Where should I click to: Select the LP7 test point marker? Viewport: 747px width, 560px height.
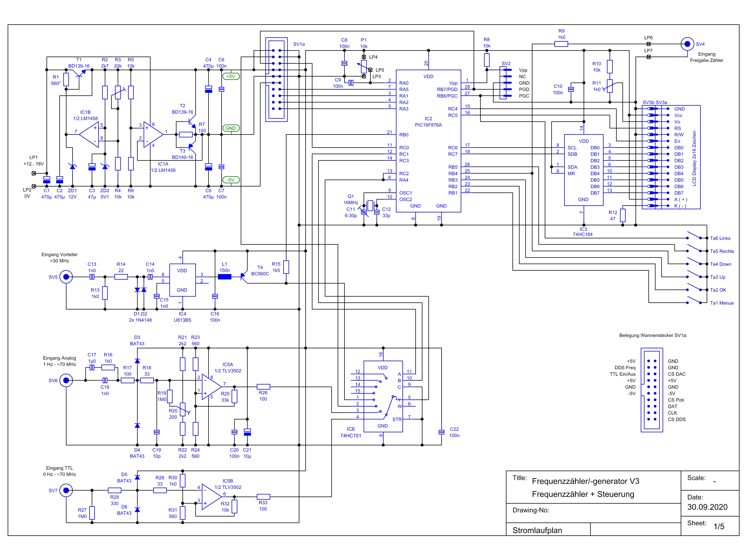648,57
